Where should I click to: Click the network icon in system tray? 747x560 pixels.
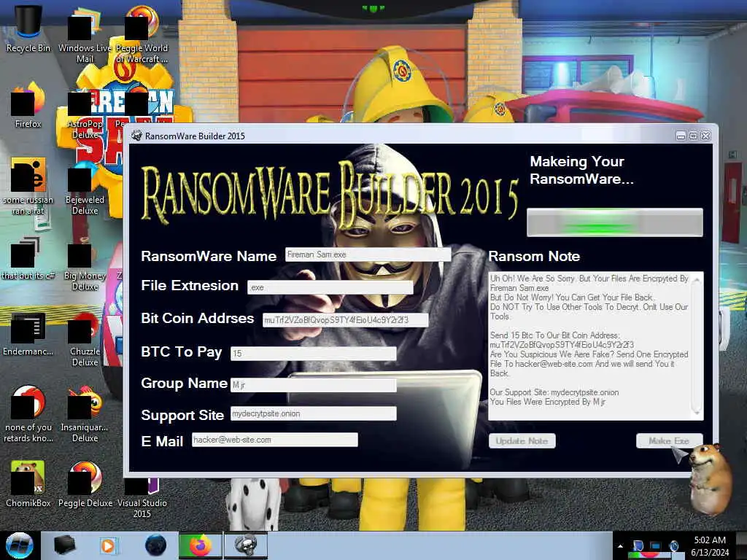tap(656, 546)
